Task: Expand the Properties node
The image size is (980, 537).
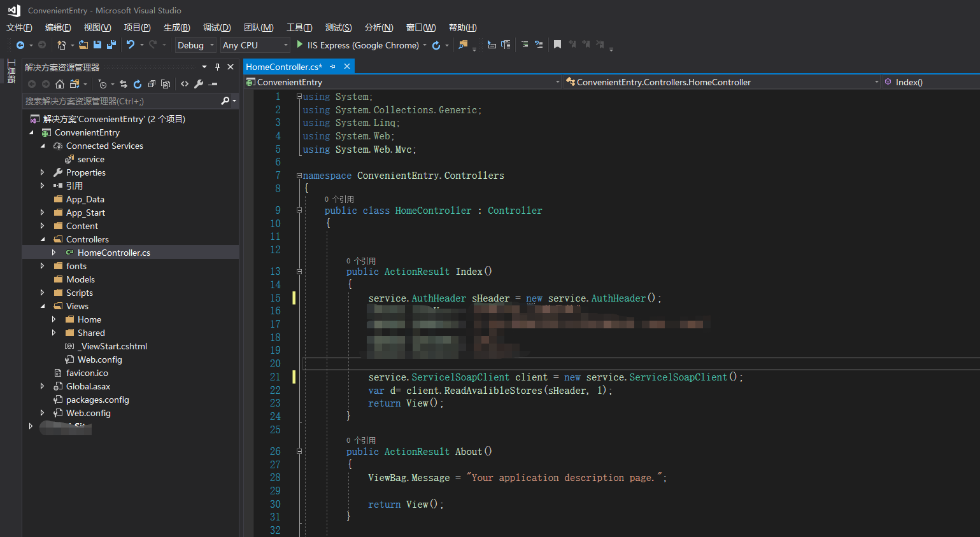Action: click(43, 172)
